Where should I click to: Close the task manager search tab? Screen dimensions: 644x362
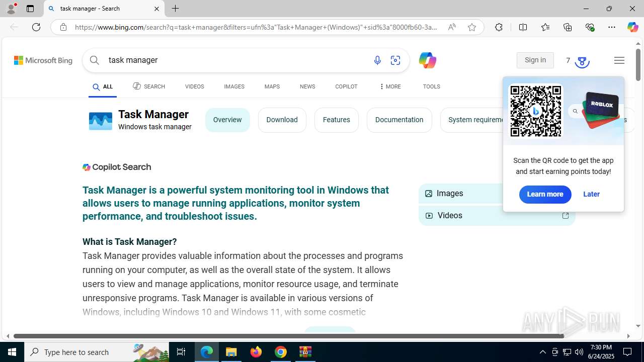point(156,9)
